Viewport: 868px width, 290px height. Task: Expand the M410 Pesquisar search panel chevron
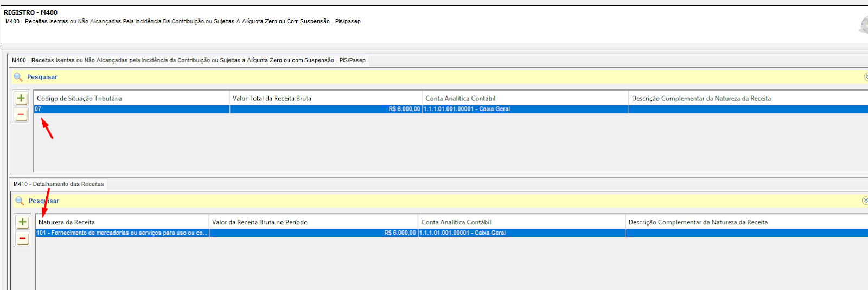[865, 201]
